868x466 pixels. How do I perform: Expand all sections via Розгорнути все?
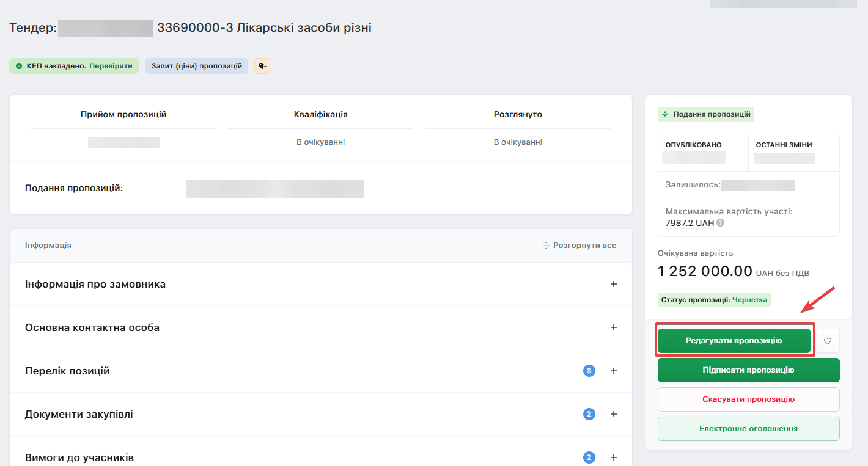point(579,246)
